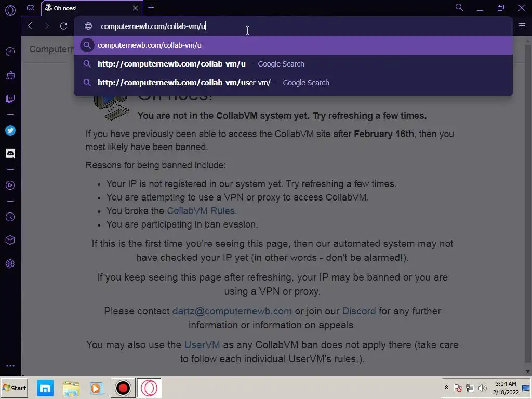
Task: Open Action Center flag tray icon
Action: click(457, 388)
